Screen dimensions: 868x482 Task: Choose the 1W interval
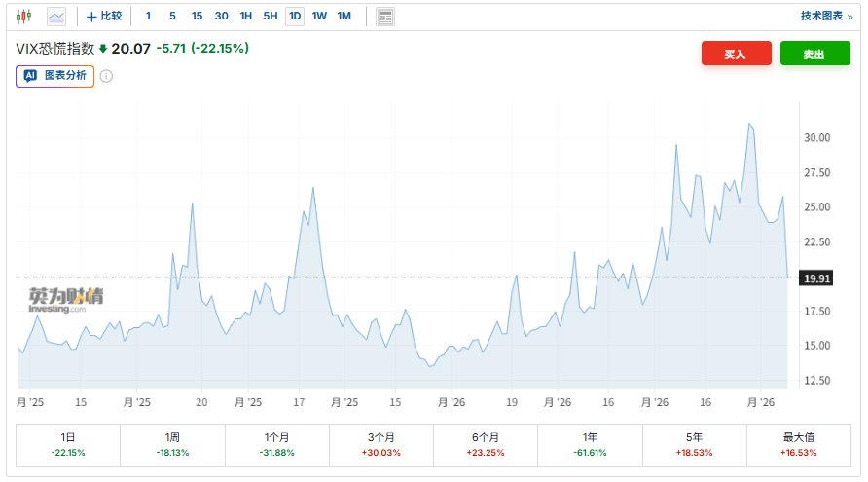tap(319, 17)
